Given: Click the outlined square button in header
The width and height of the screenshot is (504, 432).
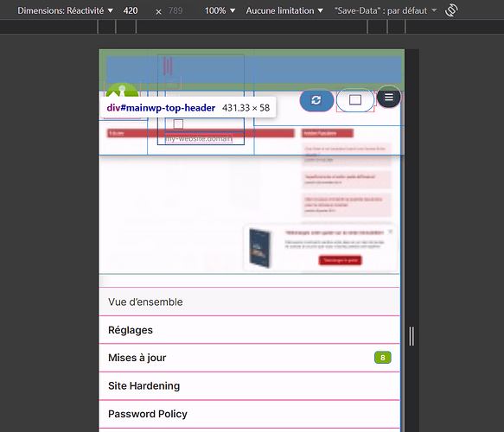Looking at the screenshot, I should click(x=355, y=100).
